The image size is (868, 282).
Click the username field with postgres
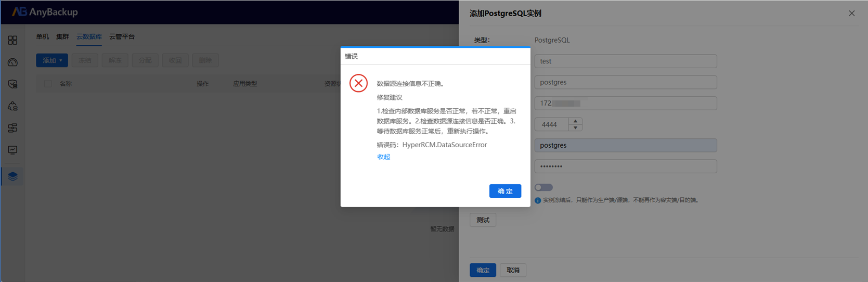pyautogui.click(x=626, y=145)
